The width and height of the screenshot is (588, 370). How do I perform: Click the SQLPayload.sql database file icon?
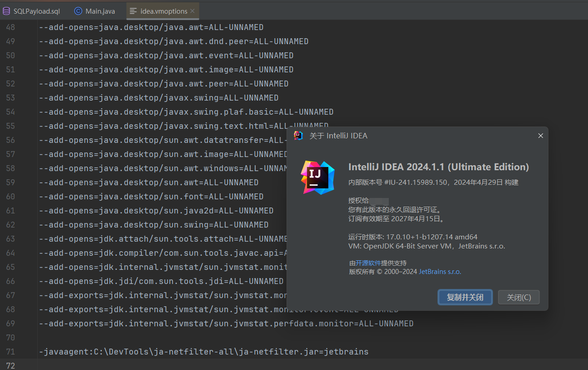(x=7, y=11)
